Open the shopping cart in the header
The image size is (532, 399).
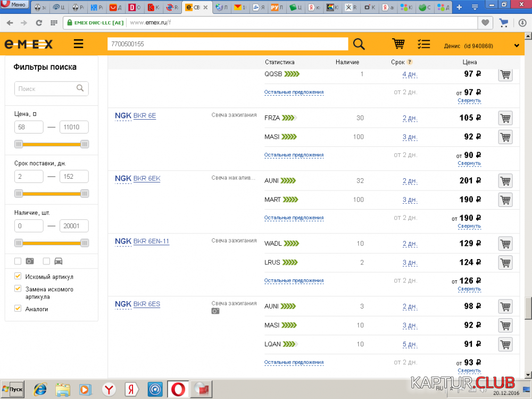coord(398,44)
